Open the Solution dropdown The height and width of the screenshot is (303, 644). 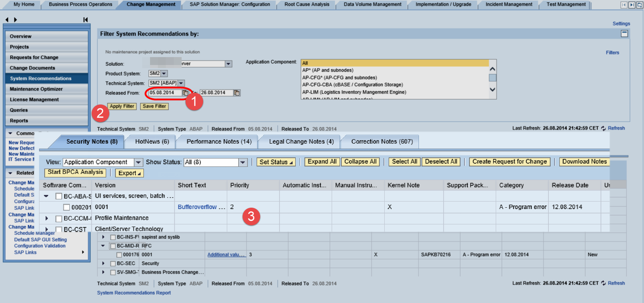coord(228,64)
